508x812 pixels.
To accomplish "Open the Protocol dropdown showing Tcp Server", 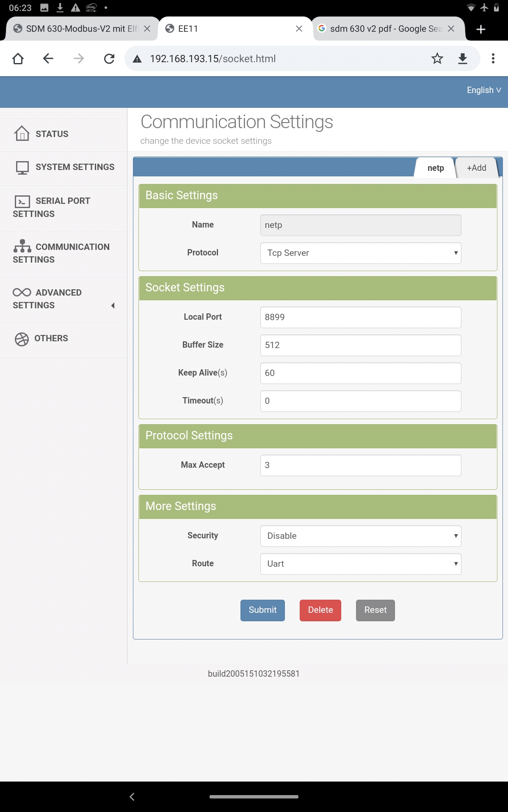I will point(360,253).
